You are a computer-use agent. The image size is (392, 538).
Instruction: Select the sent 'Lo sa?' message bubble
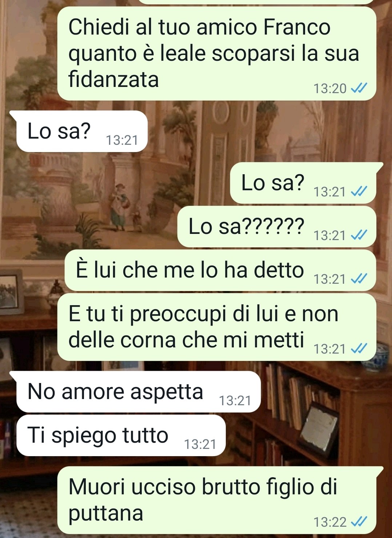[x=307, y=183]
